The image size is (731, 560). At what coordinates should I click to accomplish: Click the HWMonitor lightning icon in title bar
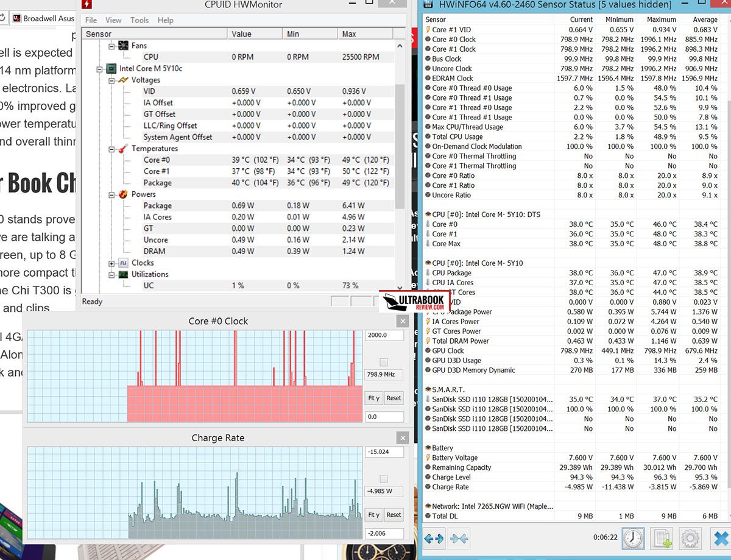pos(87,5)
